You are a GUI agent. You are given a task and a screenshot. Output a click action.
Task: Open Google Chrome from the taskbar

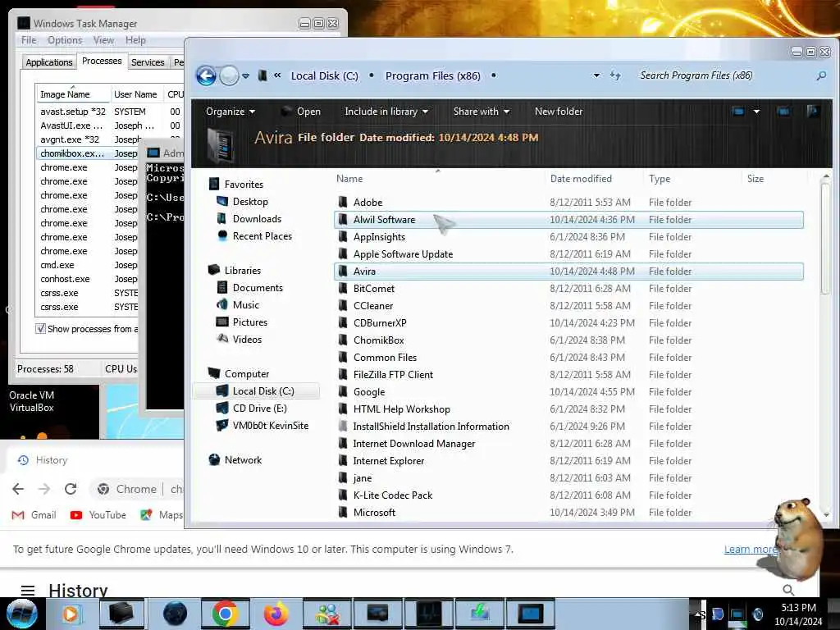(225, 614)
